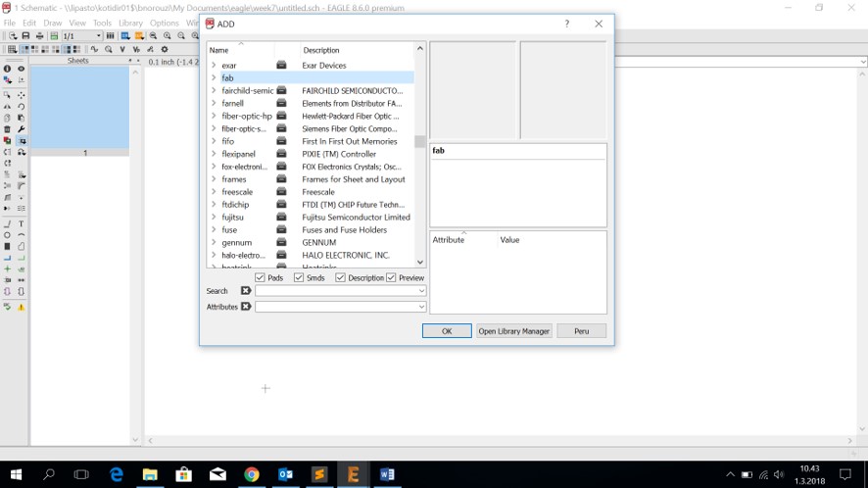Open Word from the taskbar

pos(387,474)
